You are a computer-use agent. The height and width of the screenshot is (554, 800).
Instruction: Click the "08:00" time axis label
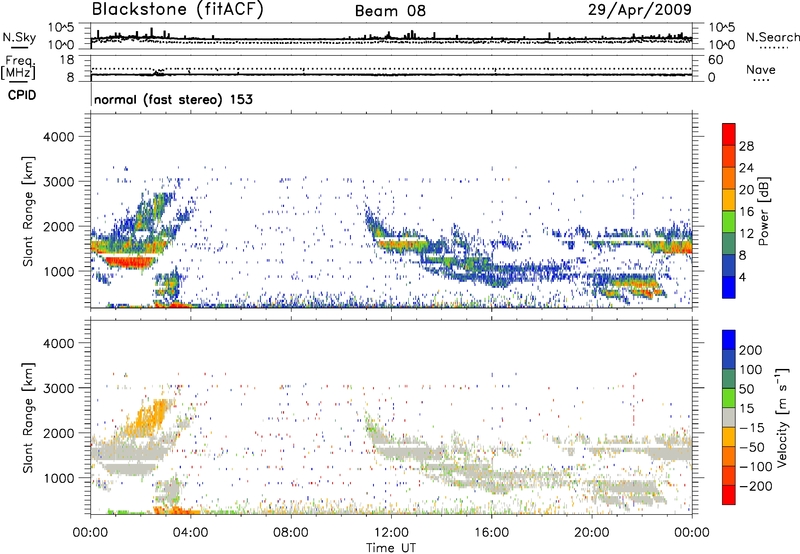[291, 533]
